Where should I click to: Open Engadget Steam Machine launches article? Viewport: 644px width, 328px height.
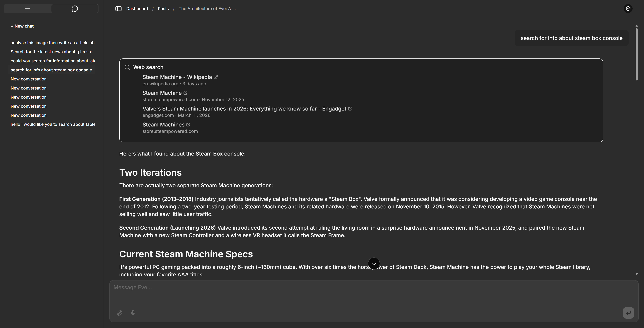pyautogui.click(x=244, y=109)
